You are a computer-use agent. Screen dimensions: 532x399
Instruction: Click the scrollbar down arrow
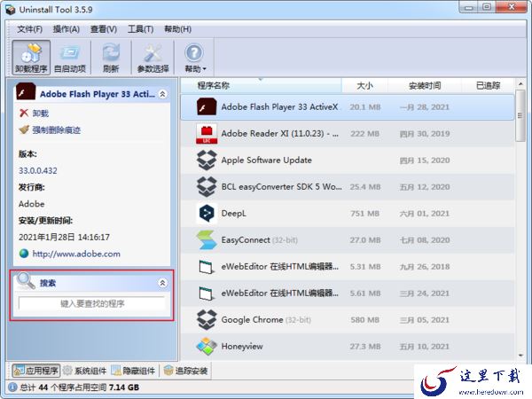[x=520, y=356]
